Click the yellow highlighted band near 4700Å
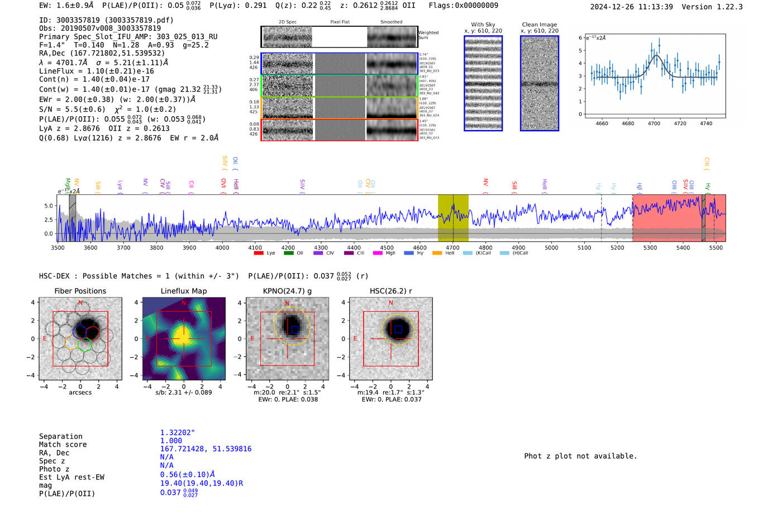The height and width of the screenshot is (532, 782). 453,218
